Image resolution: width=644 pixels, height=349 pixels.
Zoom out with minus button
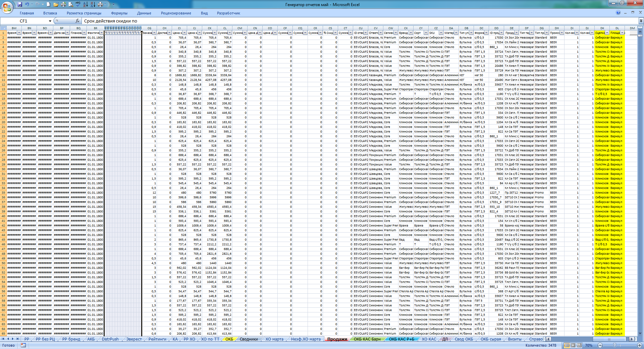click(x=600, y=345)
